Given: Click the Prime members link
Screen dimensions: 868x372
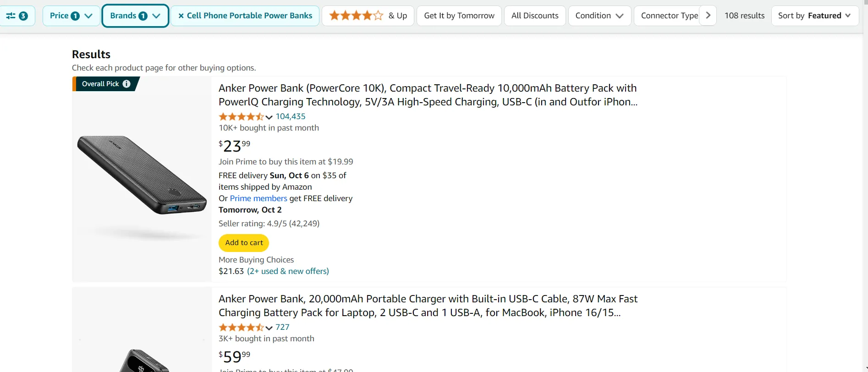Looking at the screenshot, I should click(258, 198).
